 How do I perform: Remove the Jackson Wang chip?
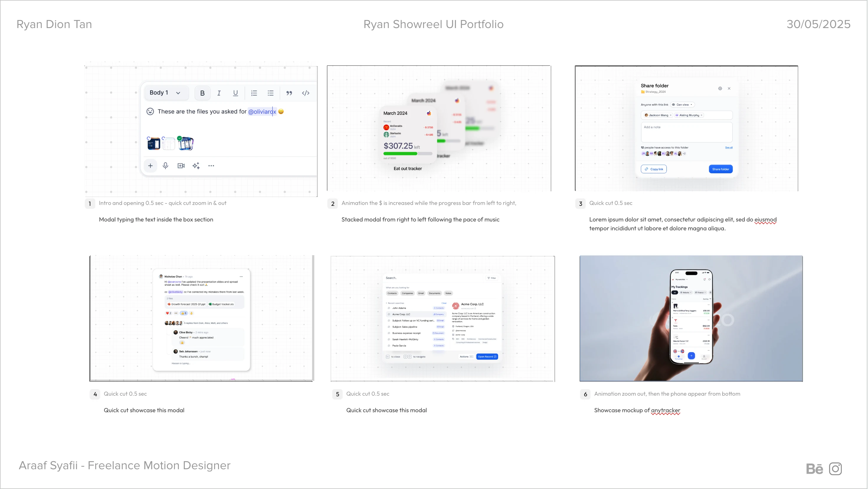[671, 115]
